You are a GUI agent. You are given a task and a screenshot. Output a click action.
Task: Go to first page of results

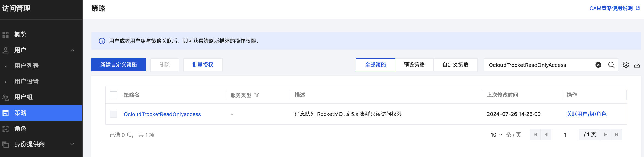(535, 135)
